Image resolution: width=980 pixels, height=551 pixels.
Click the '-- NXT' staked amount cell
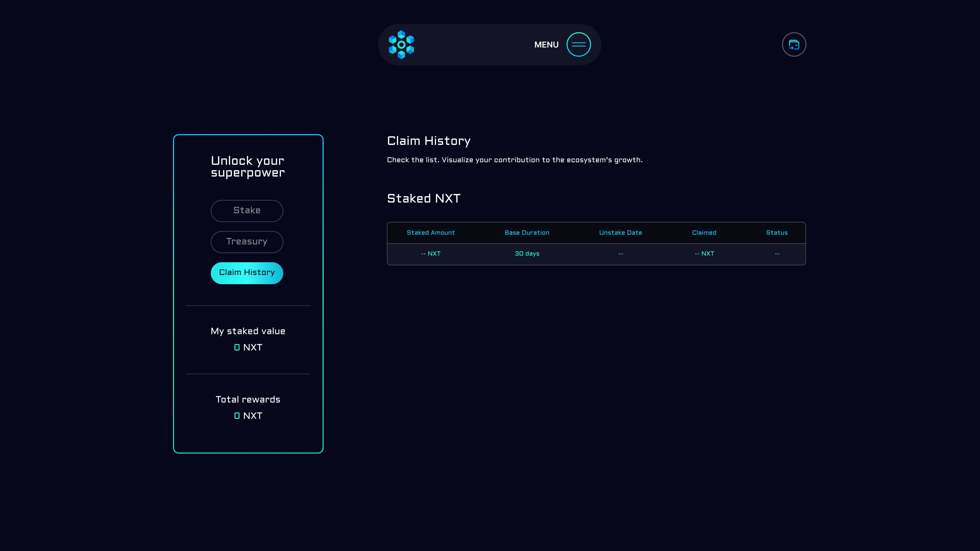tap(430, 254)
